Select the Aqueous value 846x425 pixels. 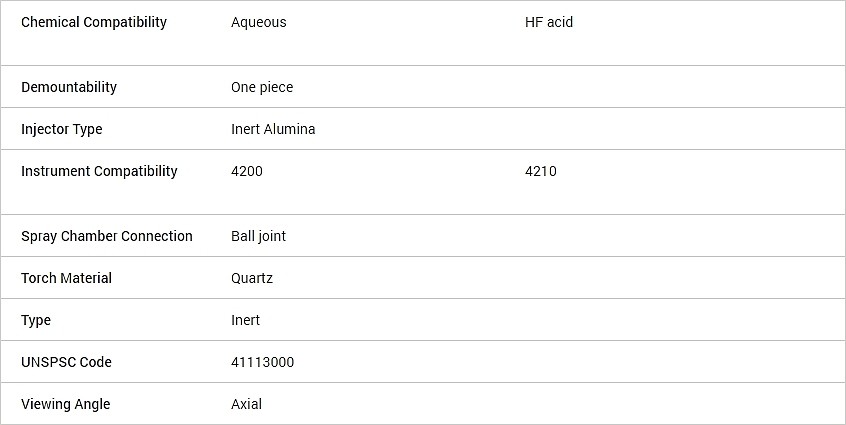pos(258,23)
